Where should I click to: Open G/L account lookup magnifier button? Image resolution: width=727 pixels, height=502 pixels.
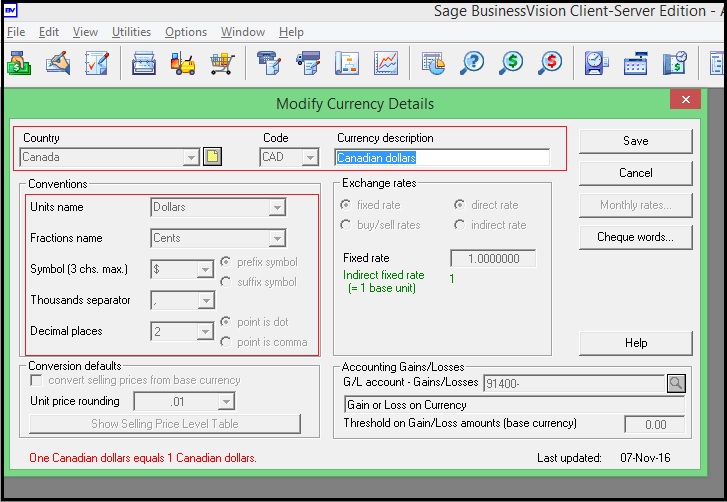pos(676,382)
